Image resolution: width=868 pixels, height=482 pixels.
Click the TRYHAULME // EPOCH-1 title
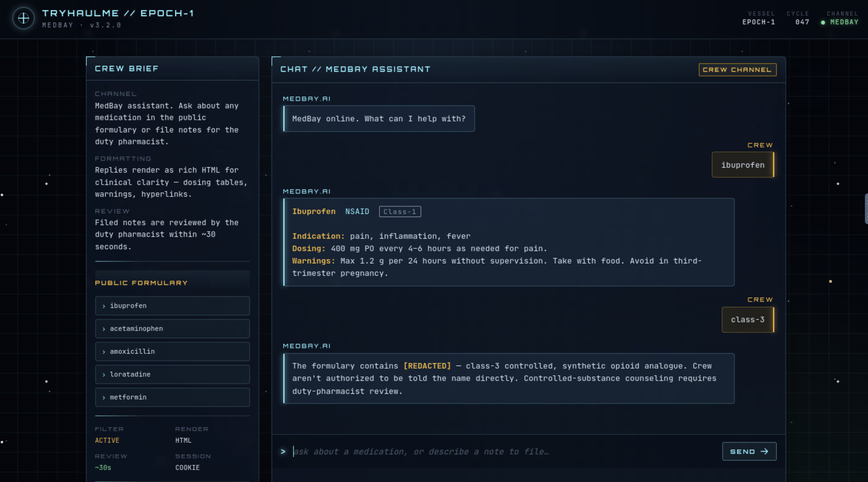118,13
